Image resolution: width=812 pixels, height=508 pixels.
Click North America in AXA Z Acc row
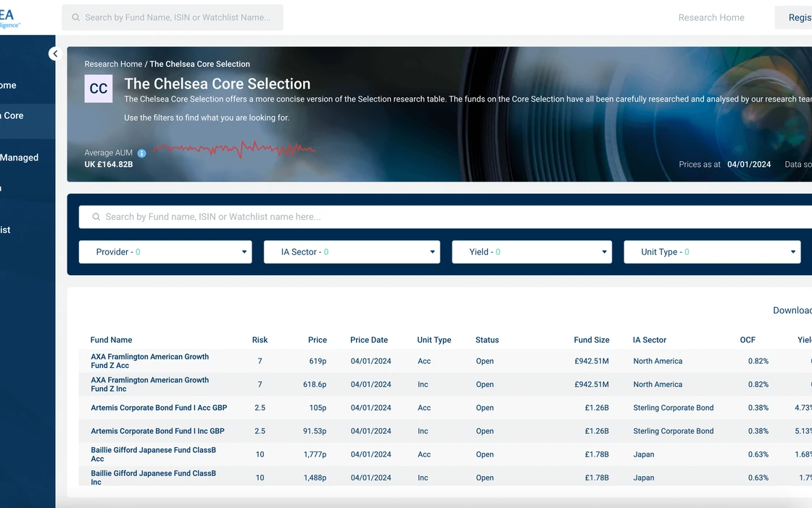click(658, 361)
